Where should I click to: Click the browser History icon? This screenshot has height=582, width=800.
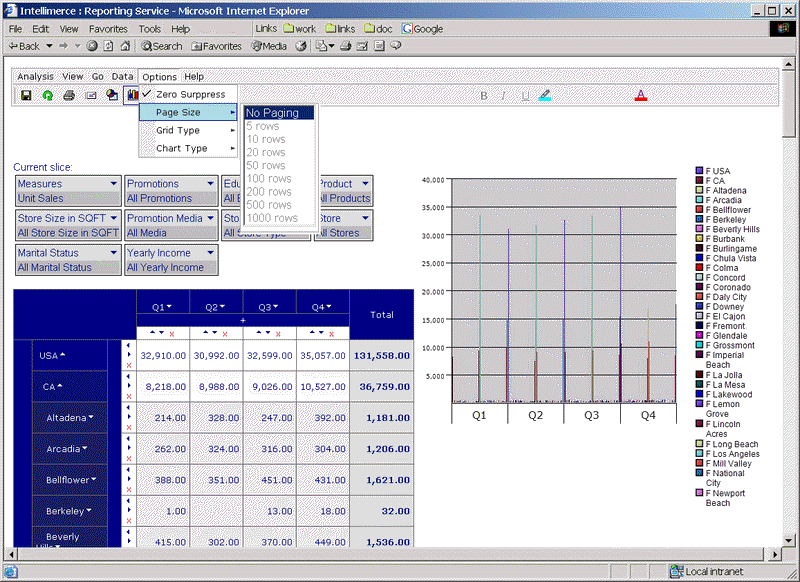301,46
